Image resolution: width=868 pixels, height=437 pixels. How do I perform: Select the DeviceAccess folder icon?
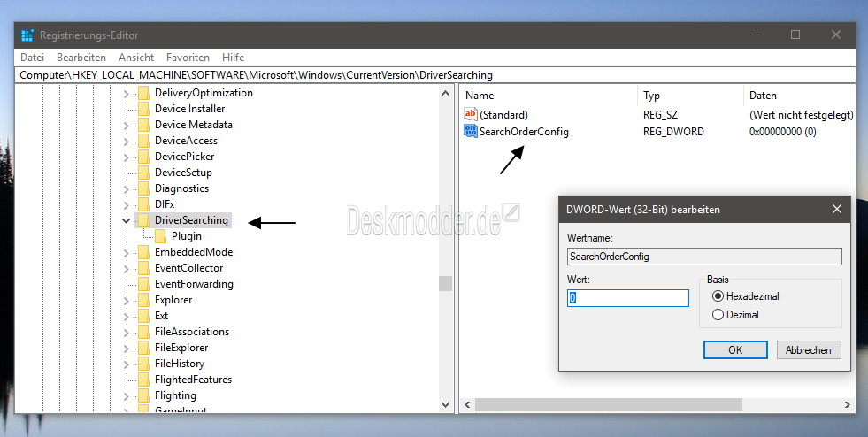point(143,141)
